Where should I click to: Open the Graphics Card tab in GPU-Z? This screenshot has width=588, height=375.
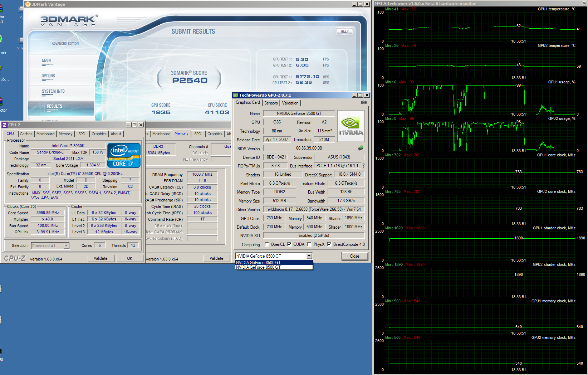248,102
